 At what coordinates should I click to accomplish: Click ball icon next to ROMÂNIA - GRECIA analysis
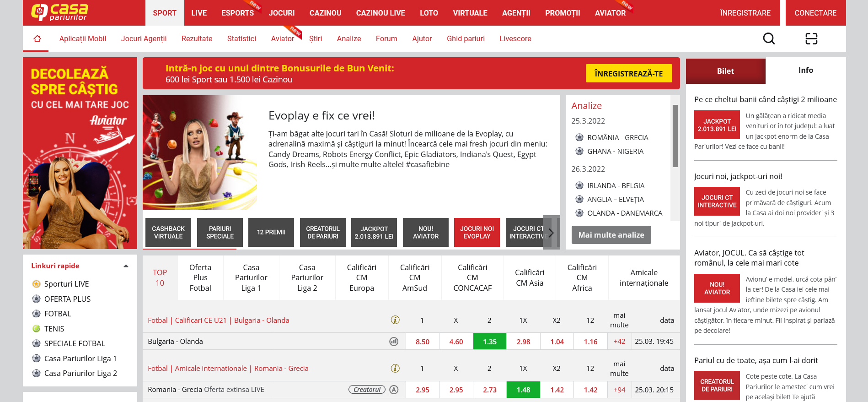579,137
